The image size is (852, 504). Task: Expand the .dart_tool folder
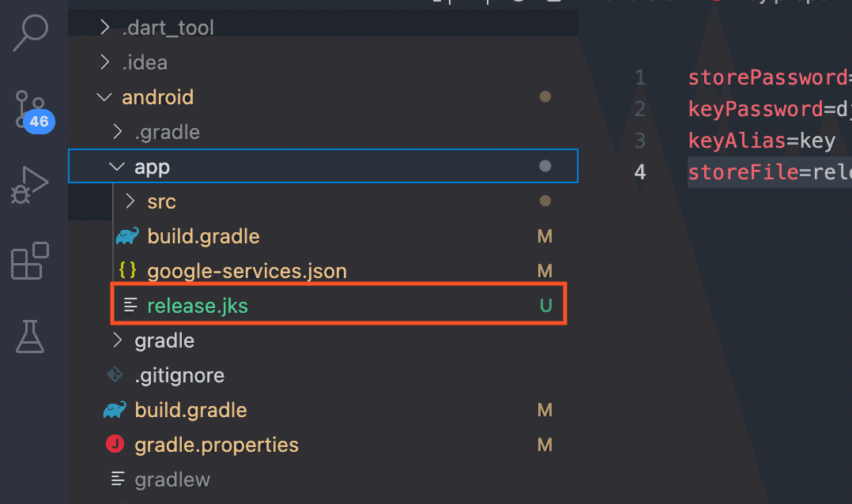pos(104,28)
